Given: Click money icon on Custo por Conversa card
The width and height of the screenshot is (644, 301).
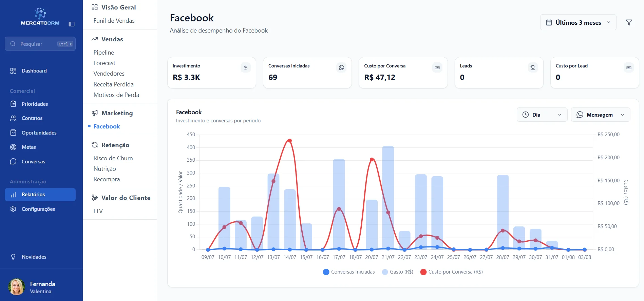Looking at the screenshot, I should (x=437, y=67).
